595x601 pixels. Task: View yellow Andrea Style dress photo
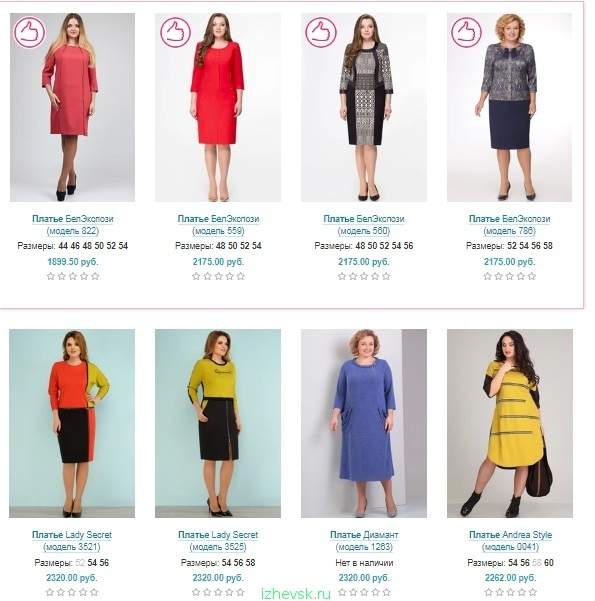point(510,423)
